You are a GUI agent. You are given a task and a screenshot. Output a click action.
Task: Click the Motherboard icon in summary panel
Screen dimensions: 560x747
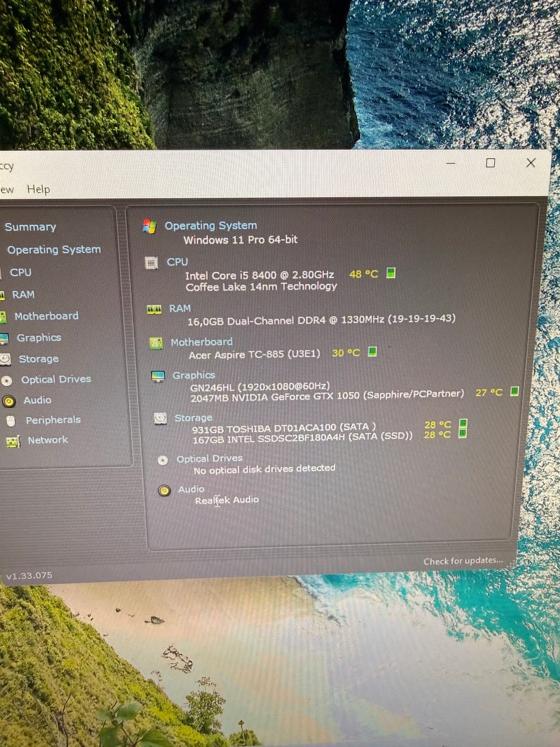pos(156,343)
